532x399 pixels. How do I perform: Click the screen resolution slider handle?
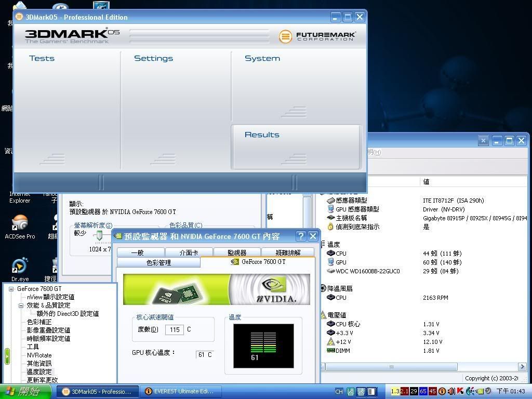point(99,236)
